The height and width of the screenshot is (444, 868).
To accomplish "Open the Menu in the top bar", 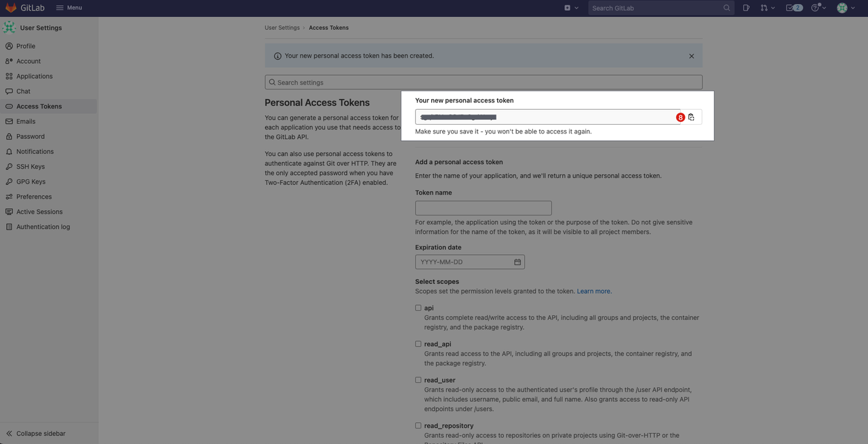I will click(69, 7).
